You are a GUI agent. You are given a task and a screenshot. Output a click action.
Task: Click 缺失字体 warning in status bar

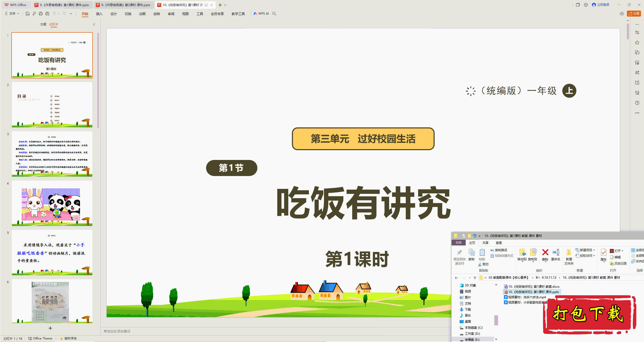68,338
